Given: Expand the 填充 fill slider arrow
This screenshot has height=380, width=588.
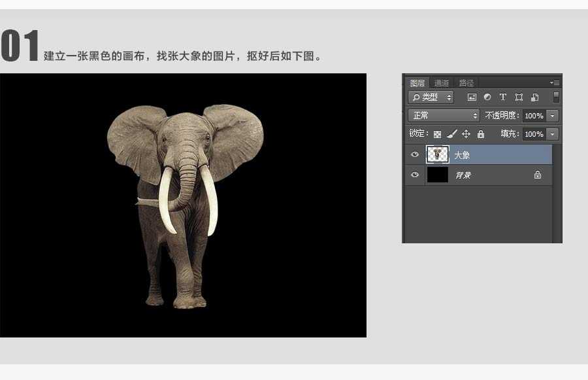Looking at the screenshot, I should (x=553, y=134).
